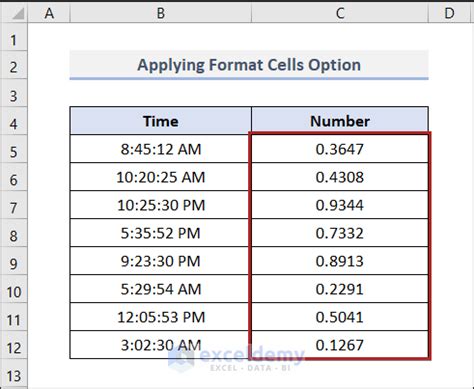The height and width of the screenshot is (389, 474).
Task: Select row 7 header
Action: click(x=14, y=205)
